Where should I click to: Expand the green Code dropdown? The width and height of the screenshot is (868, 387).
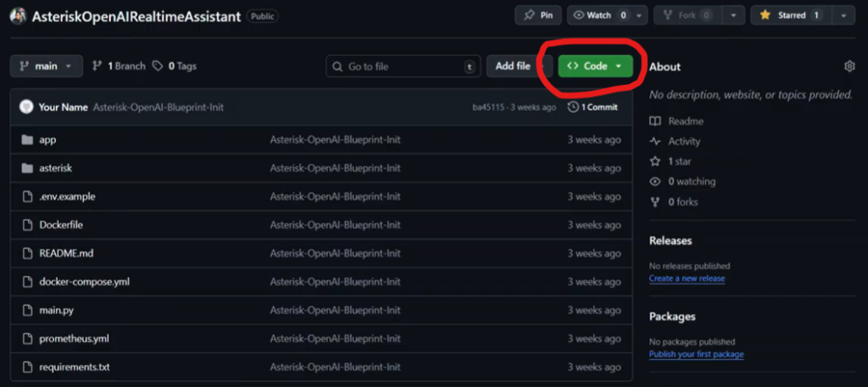pyautogui.click(x=595, y=66)
